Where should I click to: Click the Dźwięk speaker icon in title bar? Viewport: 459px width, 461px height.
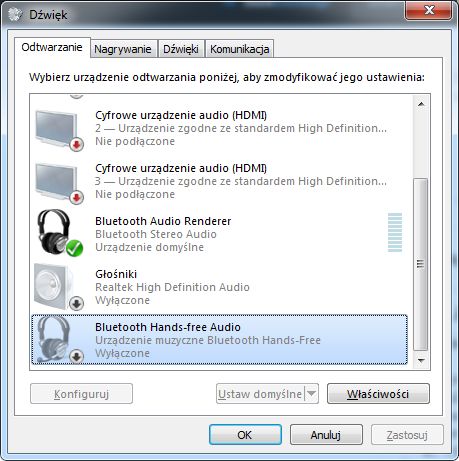point(14,15)
